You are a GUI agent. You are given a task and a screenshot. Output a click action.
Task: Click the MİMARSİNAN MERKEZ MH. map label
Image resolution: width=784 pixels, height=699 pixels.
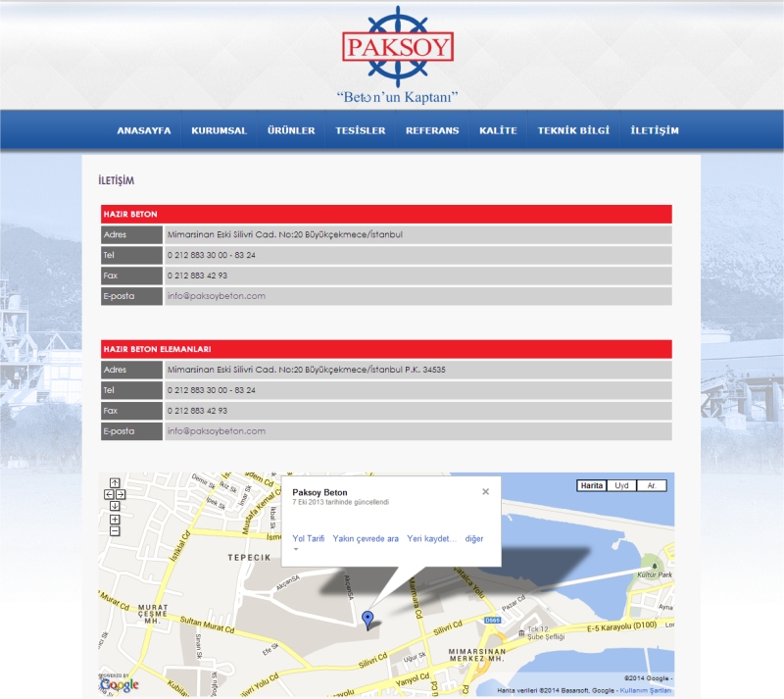tap(477, 655)
